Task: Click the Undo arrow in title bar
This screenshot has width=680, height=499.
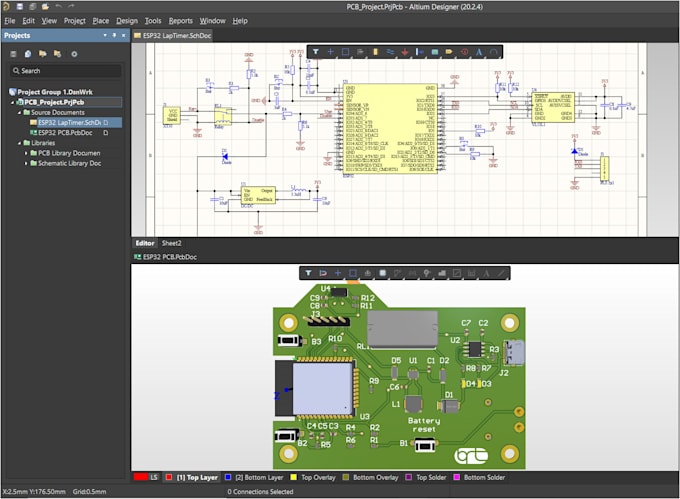Action: click(59, 7)
